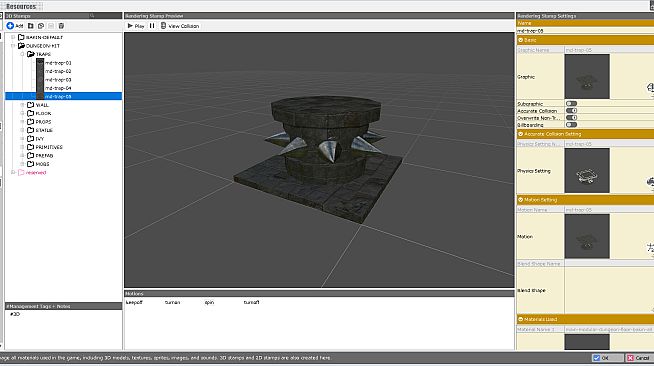654x366 pixels.
Task: Click the MOBS folder in the tree
Action: pyautogui.click(x=38, y=164)
